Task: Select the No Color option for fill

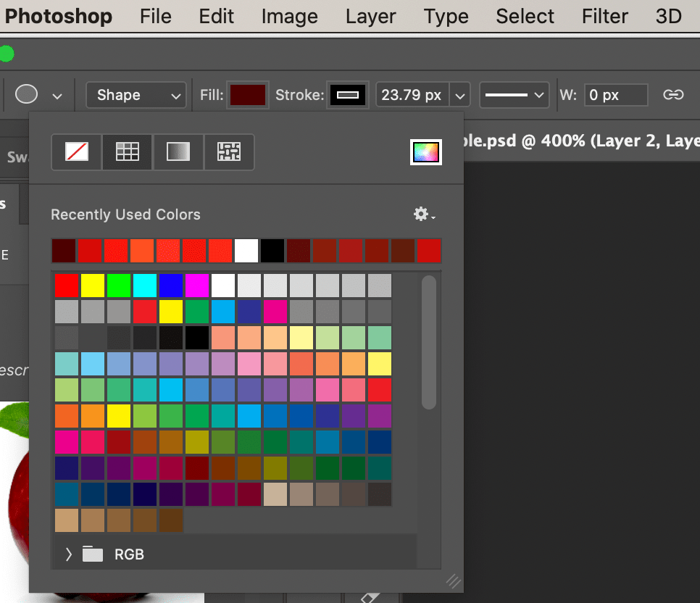Action: [x=75, y=152]
